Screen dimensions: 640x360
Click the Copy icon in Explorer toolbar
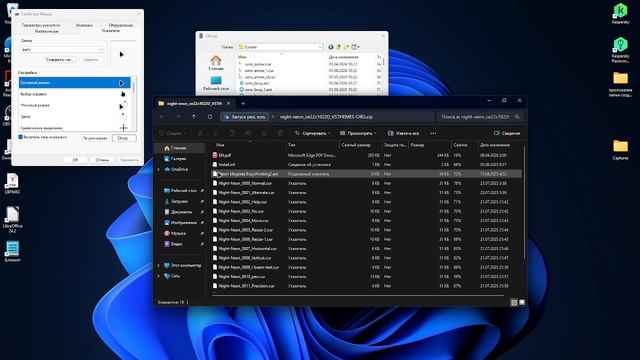click(x=216, y=133)
